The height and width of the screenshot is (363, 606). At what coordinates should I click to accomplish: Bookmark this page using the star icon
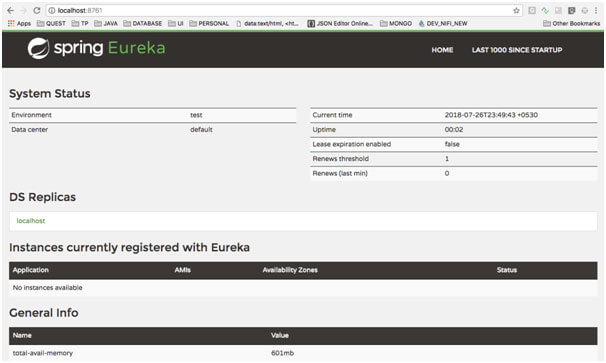(x=516, y=10)
